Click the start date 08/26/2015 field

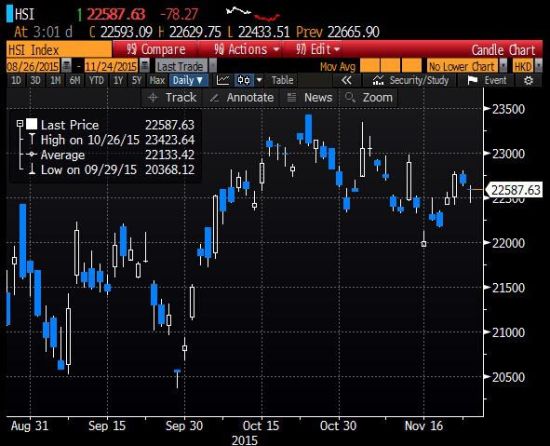click(34, 66)
